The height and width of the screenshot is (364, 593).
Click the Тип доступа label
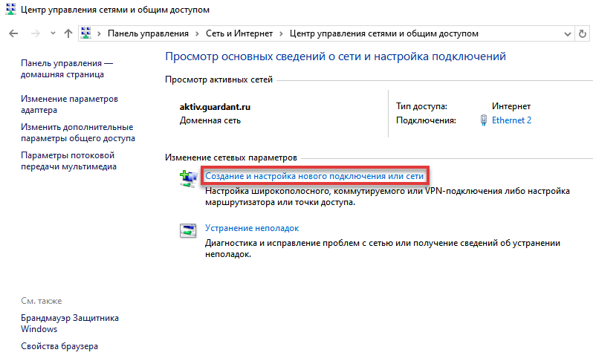[421, 106]
